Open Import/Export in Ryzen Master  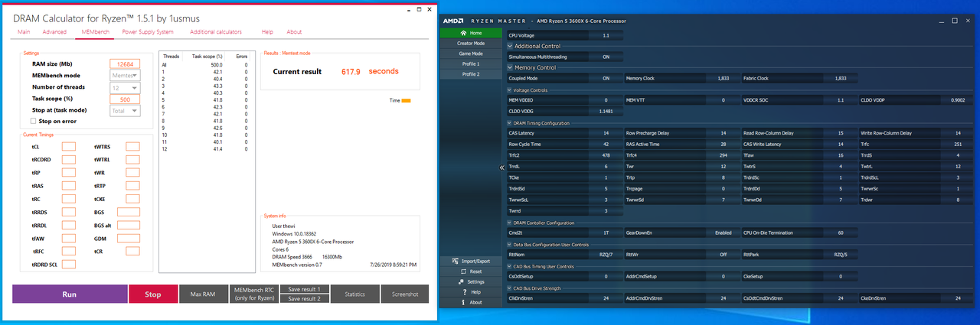(x=470, y=261)
